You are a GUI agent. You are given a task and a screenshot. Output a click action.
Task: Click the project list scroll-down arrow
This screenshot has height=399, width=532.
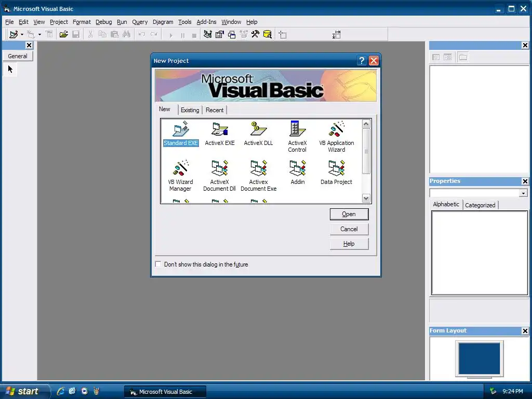(x=366, y=198)
